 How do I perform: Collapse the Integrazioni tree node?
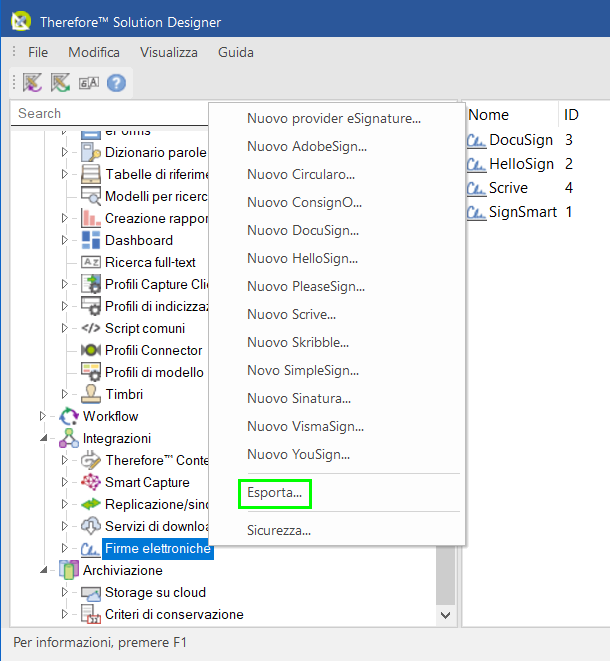43,438
